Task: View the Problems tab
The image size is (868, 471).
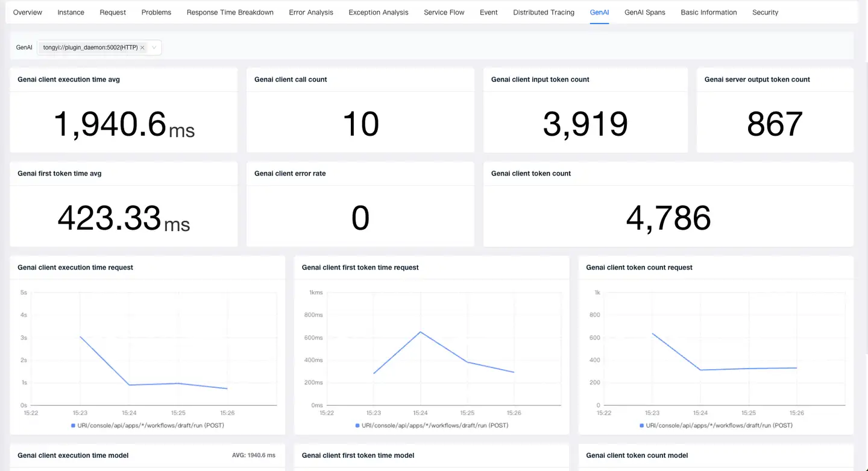Action: [x=156, y=12]
